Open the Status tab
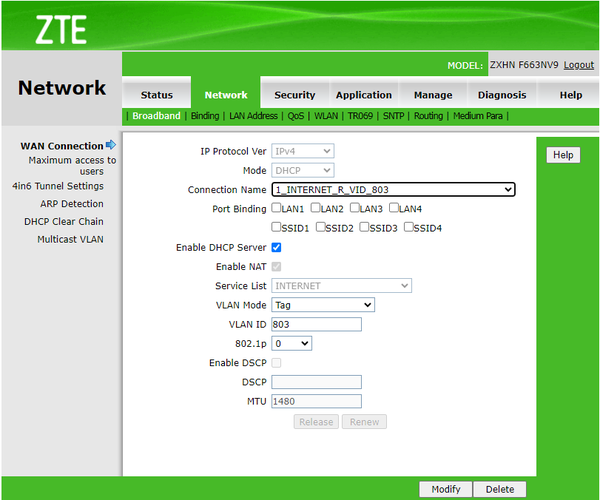 point(157,95)
